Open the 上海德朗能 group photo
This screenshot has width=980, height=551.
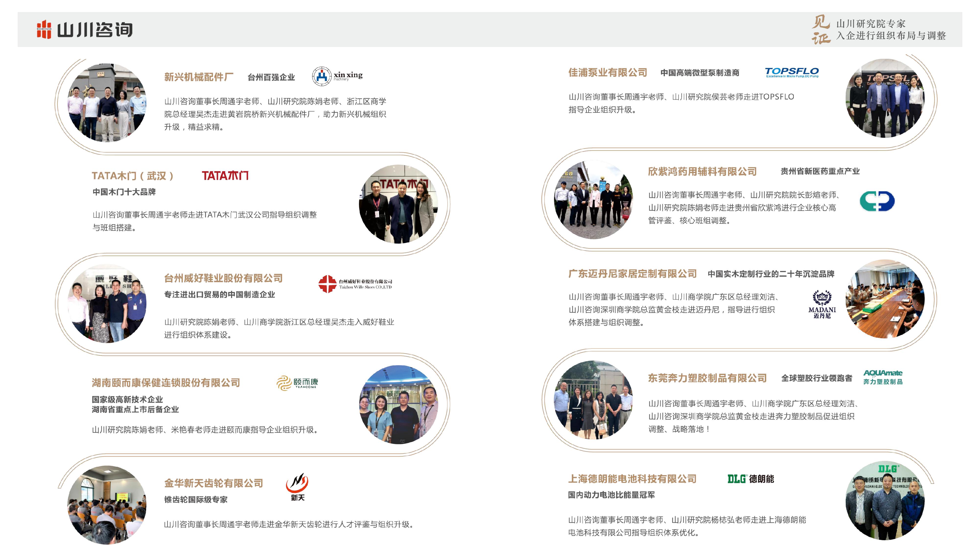click(x=885, y=500)
